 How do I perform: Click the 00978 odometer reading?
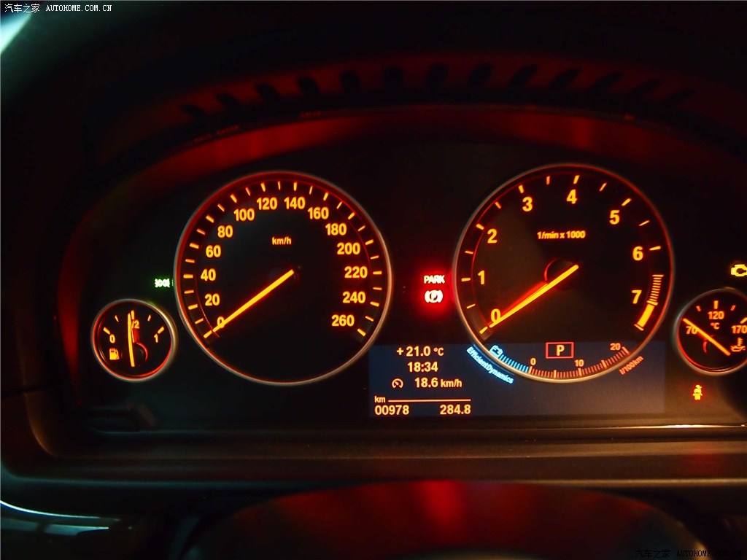pos(392,410)
